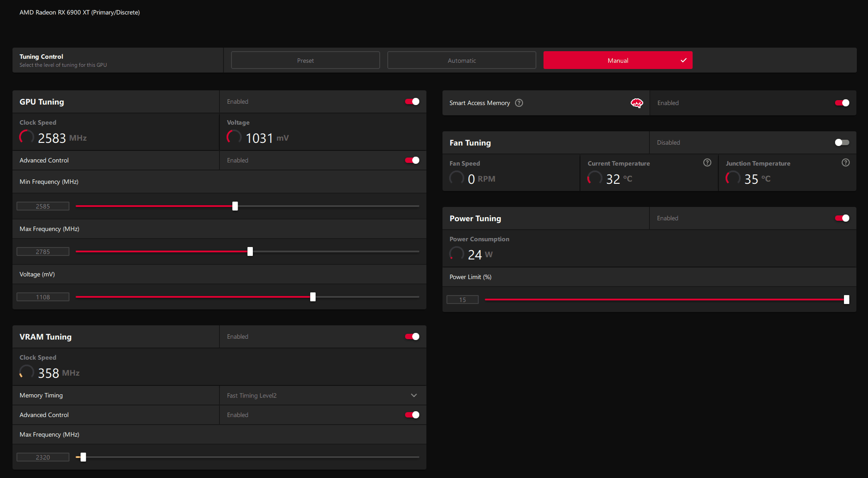Image resolution: width=868 pixels, height=478 pixels.
Task: Click the Smart Access Memory brain icon
Action: pos(637,103)
